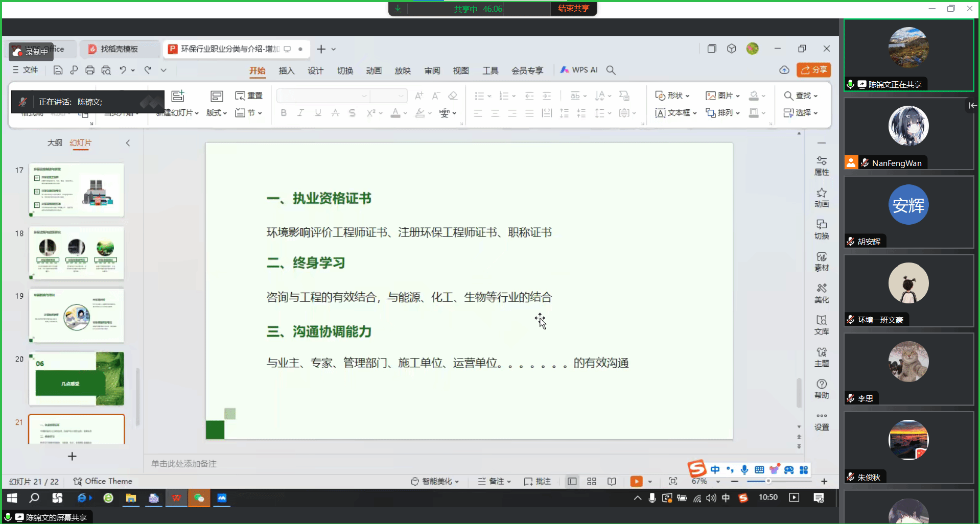This screenshot has width=980, height=524.
Task: Open the 素材 materials side panel
Action: click(821, 261)
